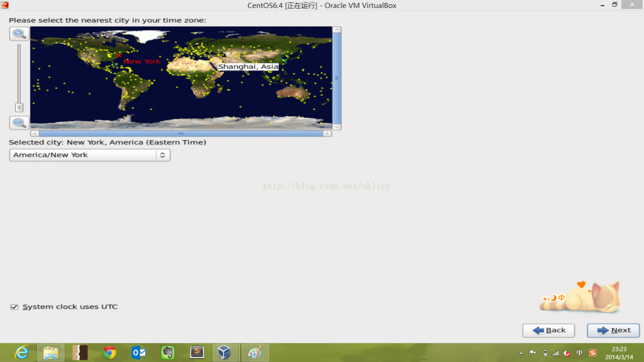Click the muted volume tray icon

[567, 353]
